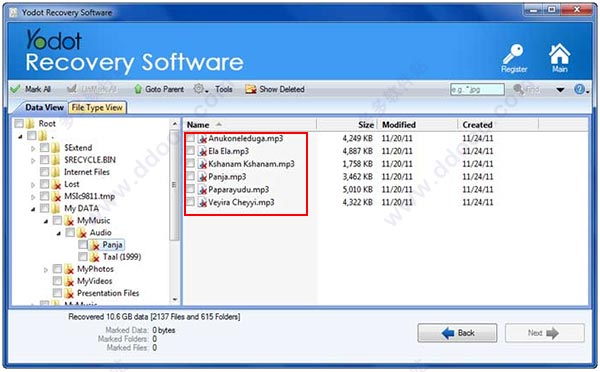Click the Next button
This screenshot has width=600, height=372.
coord(545,333)
